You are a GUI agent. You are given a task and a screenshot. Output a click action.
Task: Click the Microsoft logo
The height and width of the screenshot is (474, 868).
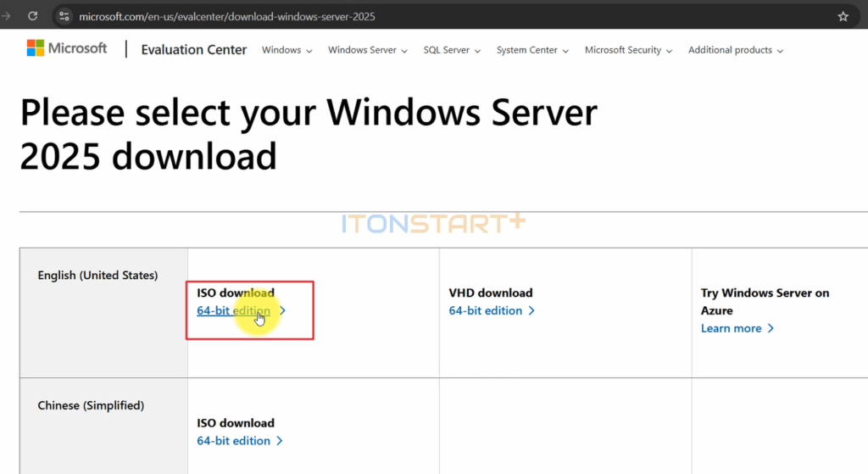pos(67,48)
